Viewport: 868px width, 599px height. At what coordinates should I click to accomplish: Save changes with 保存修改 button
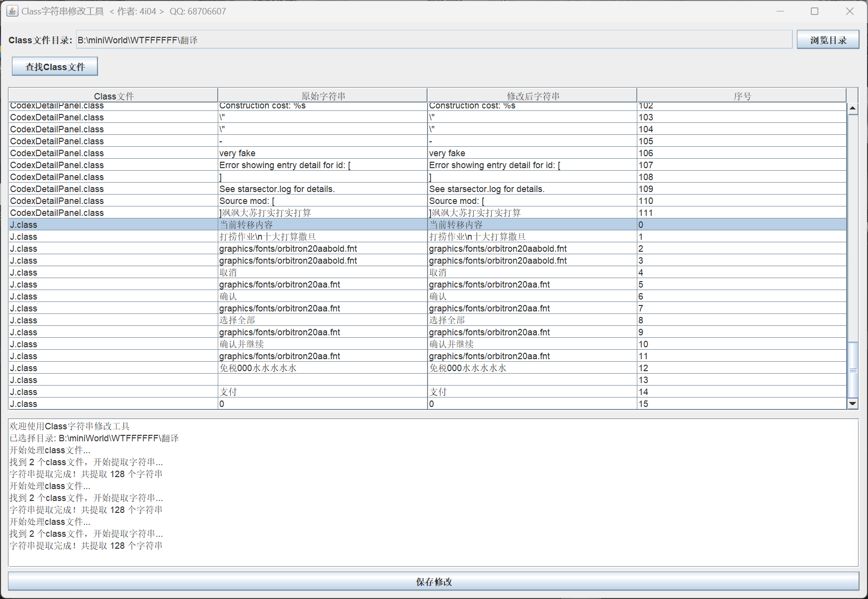[x=434, y=582]
